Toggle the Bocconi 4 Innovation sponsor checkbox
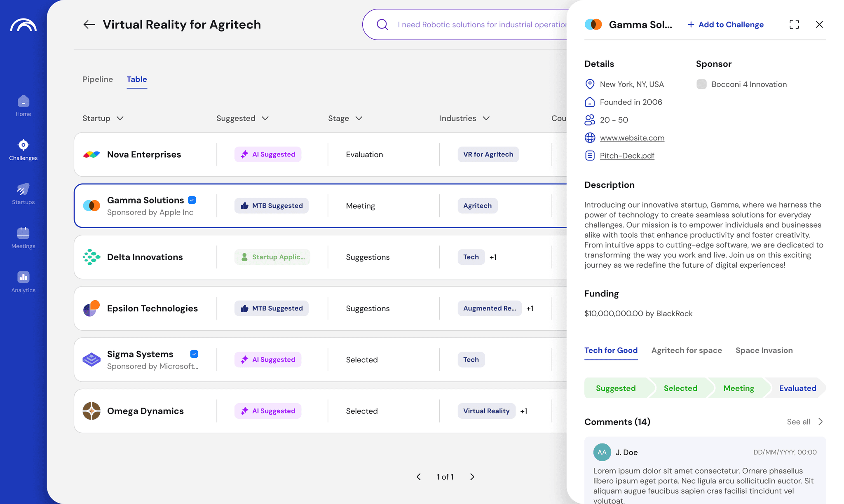Image resolution: width=844 pixels, height=504 pixels. tap(701, 84)
